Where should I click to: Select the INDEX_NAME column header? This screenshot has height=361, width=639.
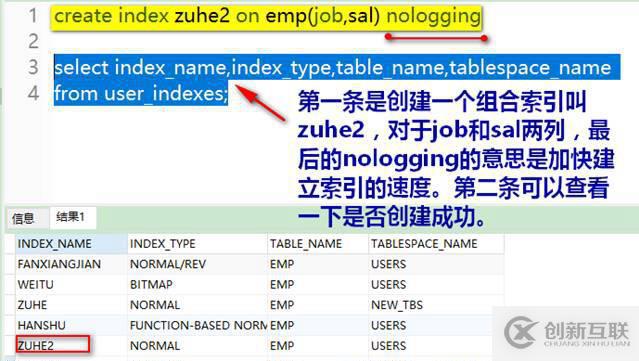(71, 244)
